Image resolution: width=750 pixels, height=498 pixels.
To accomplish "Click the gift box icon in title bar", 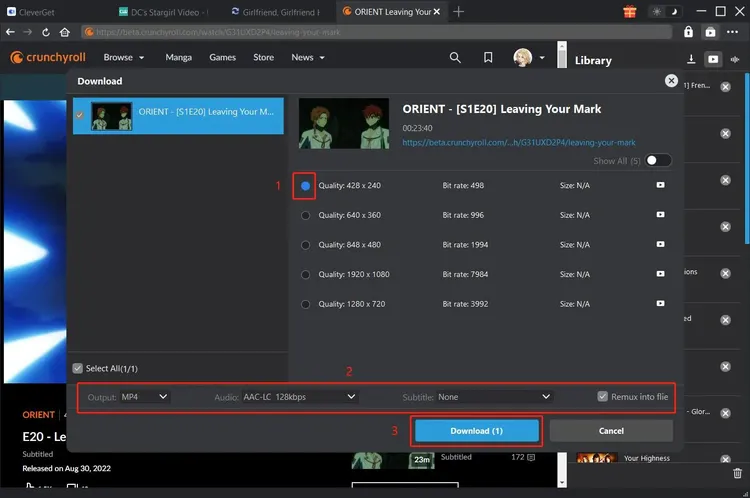I will tap(629, 12).
